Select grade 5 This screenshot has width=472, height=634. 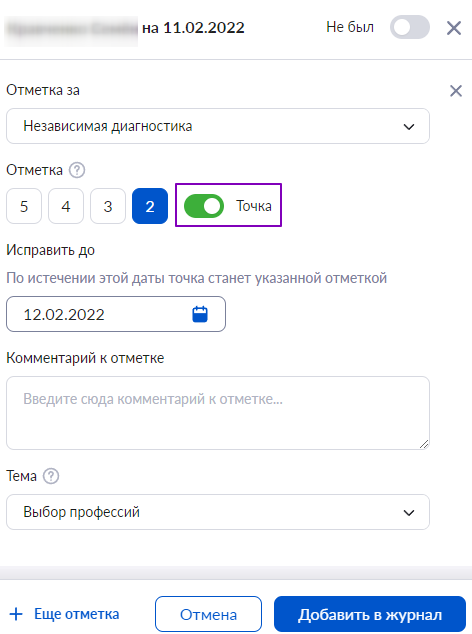point(24,206)
